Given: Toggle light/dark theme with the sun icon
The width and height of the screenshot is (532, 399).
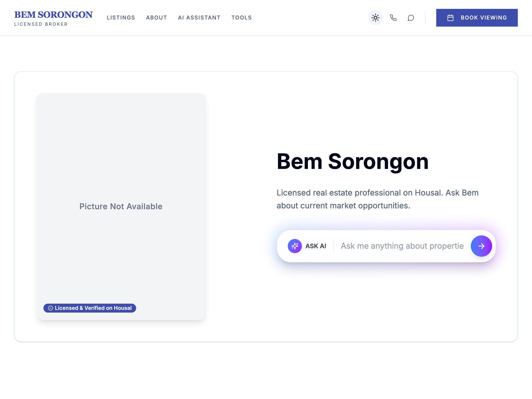Looking at the screenshot, I should click(376, 18).
